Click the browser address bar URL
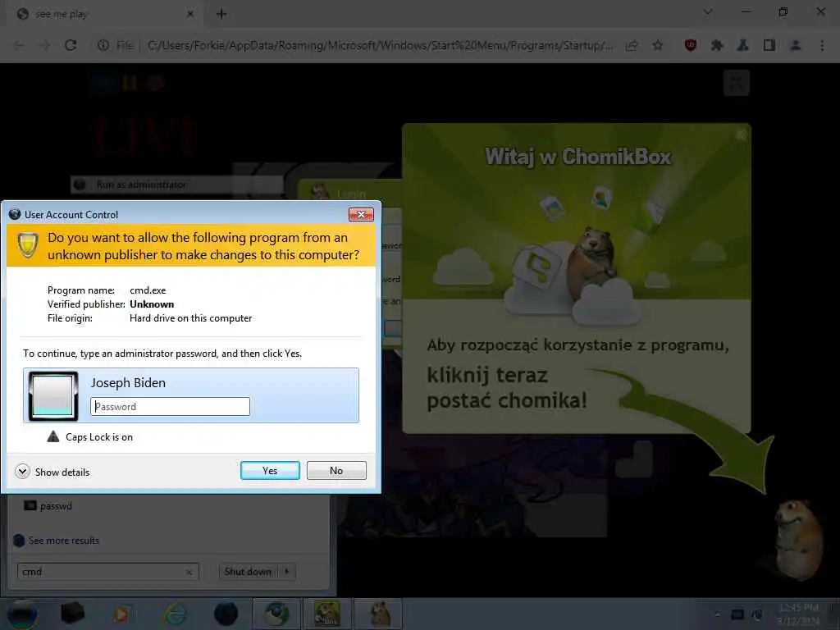840x630 pixels. click(x=379, y=45)
